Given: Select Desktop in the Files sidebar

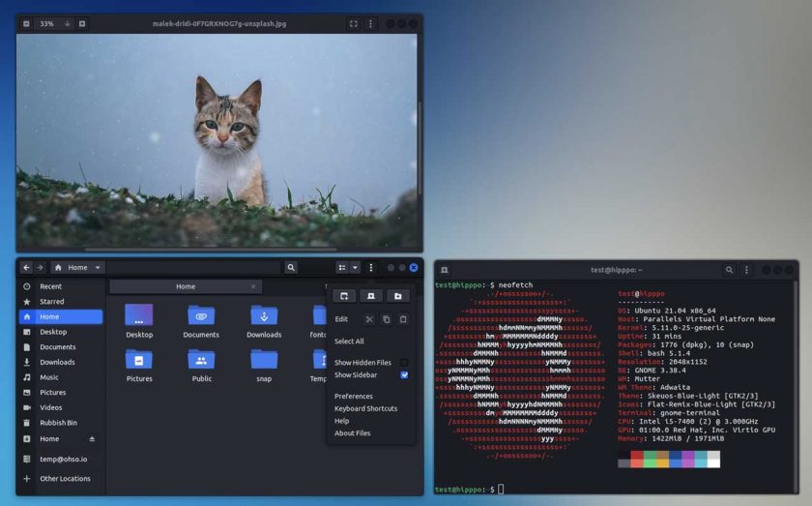Looking at the screenshot, I should point(61,332).
